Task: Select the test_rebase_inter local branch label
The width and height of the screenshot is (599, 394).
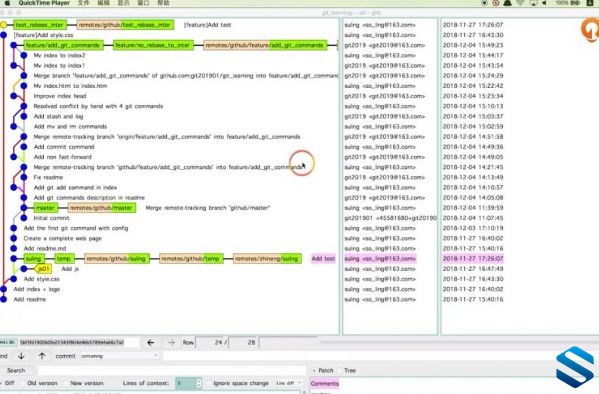Action: 40,25
